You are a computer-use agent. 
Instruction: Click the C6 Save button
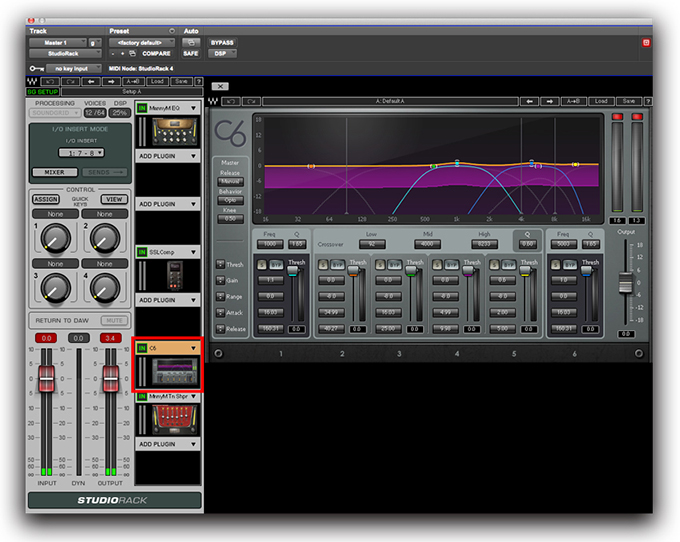(628, 101)
